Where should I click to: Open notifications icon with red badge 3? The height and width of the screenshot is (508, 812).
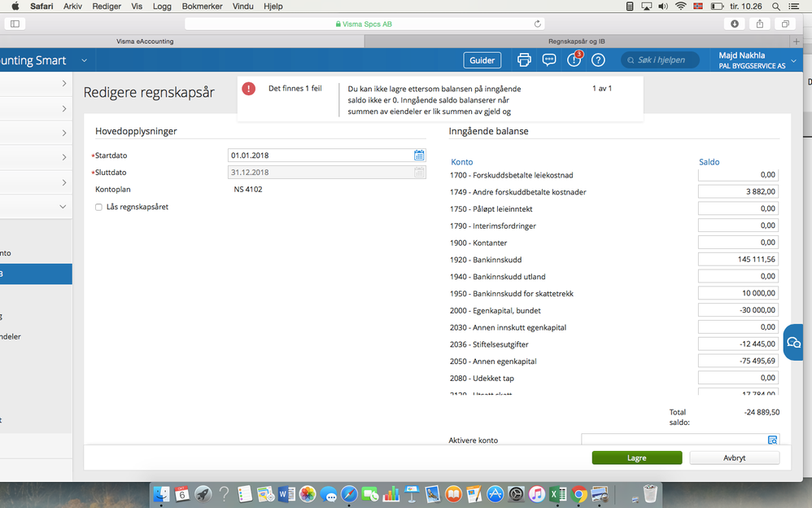click(x=574, y=59)
